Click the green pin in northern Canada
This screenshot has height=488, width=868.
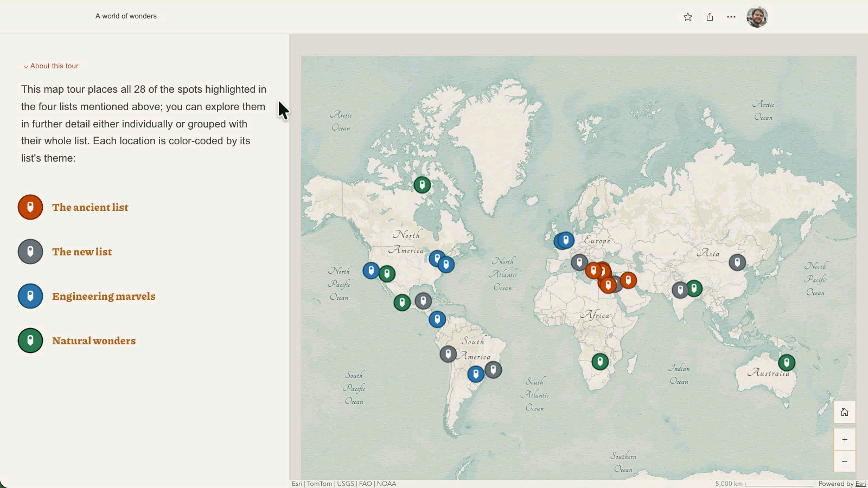pyautogui.click(x=422, y=185)
